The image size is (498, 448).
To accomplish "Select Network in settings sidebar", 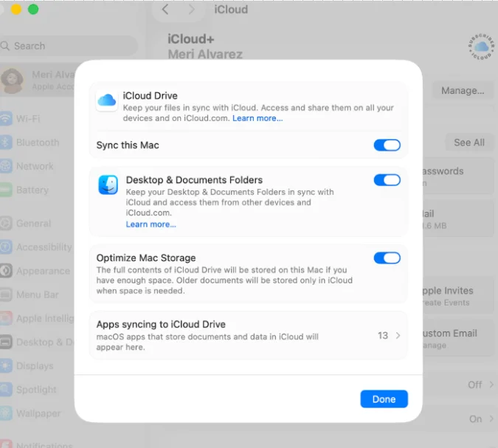I will (35, 166).
